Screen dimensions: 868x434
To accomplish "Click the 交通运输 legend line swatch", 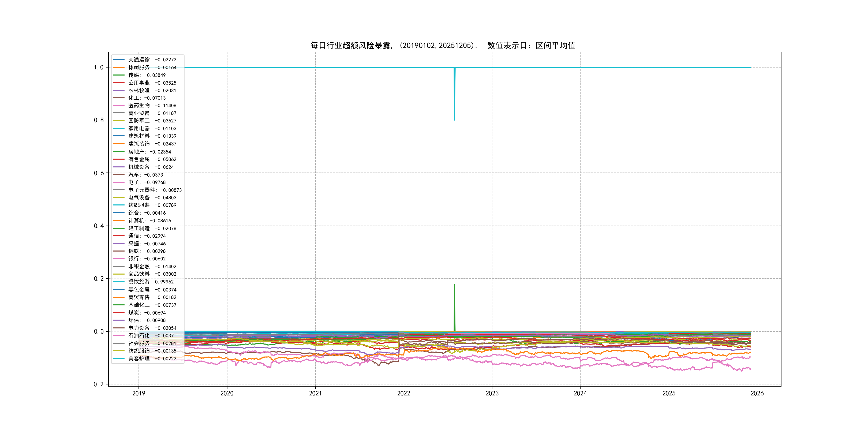I will (118, 60).
